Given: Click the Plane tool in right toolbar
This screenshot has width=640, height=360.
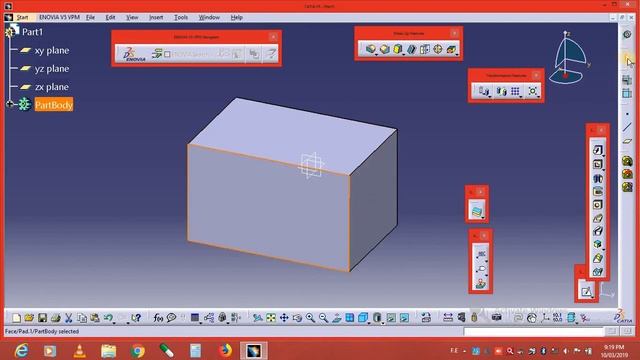Looking at the screenshot, I should [x=627, y=141].
